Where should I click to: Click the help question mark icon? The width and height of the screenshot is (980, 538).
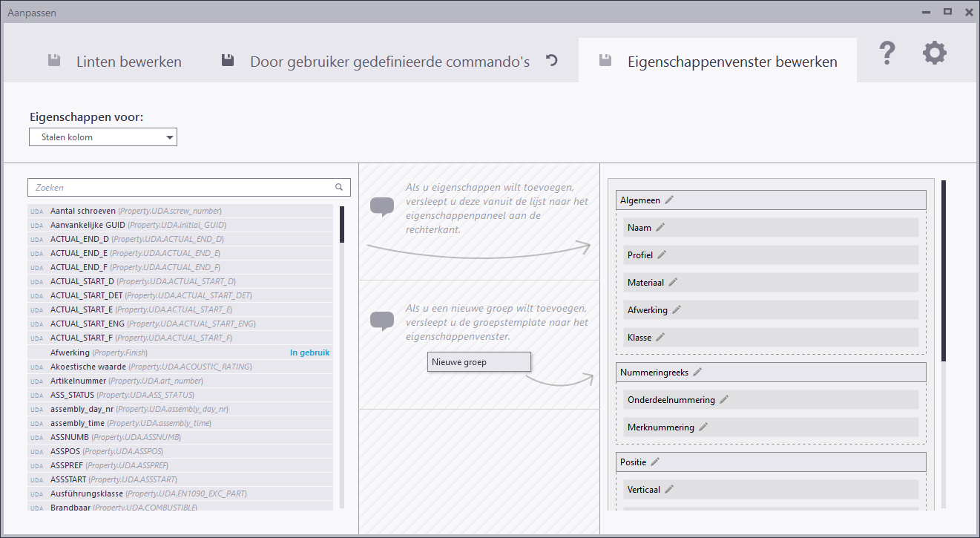pyautogui.click(x=887, y=54)
